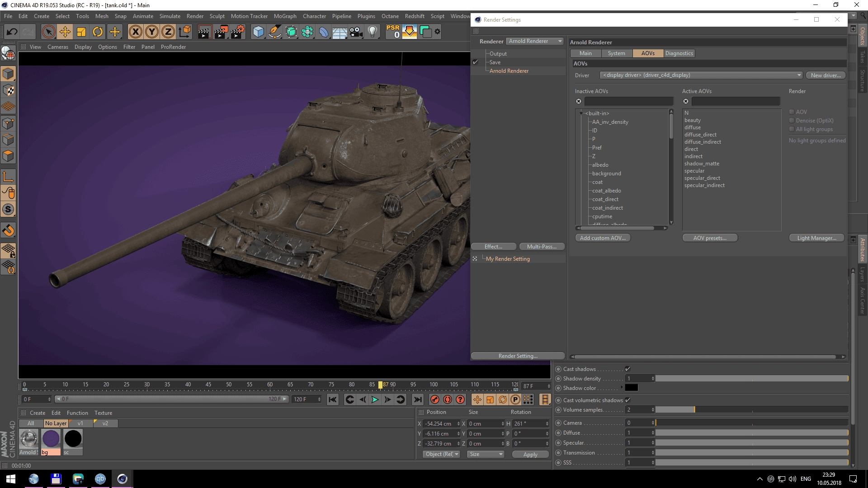
Task: Open AOV presets button
Action: (710, 238)
